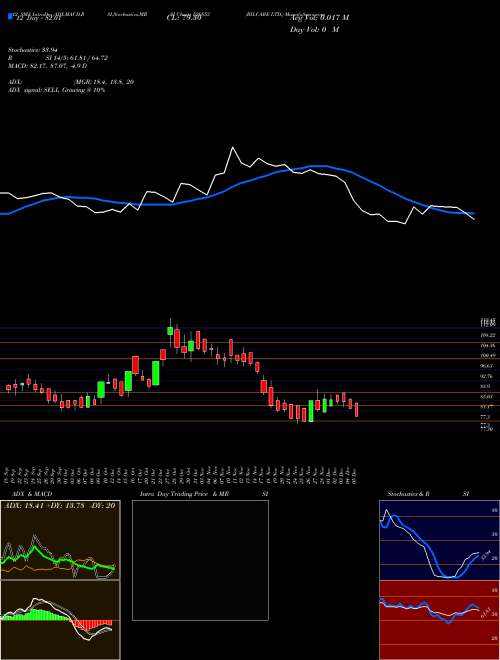
Task: Select the 'Stochastics: 33.94' reading
Action: 33,50
